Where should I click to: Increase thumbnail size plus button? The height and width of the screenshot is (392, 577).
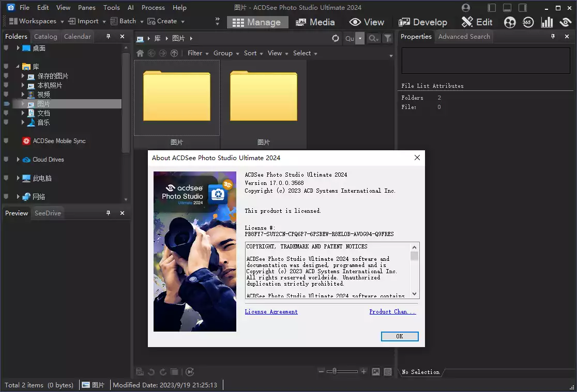tap(363, 371)
